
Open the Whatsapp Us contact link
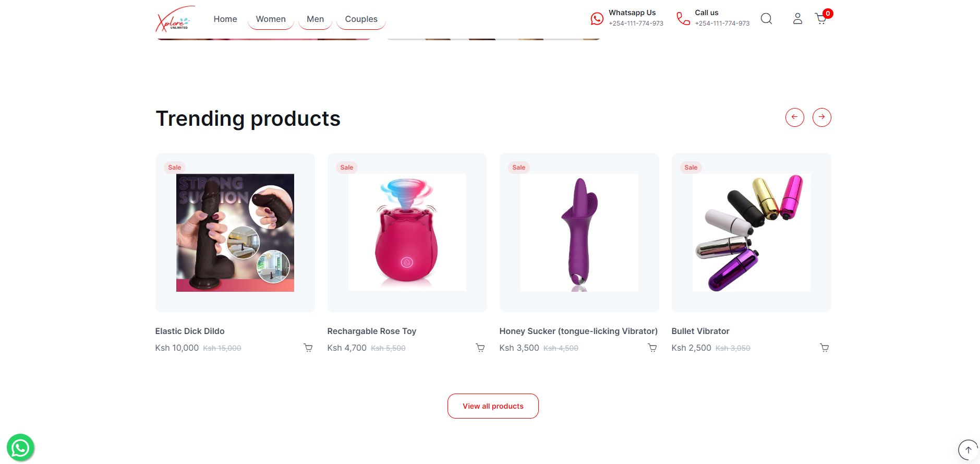pyautogui.click(x=627, y=18)
